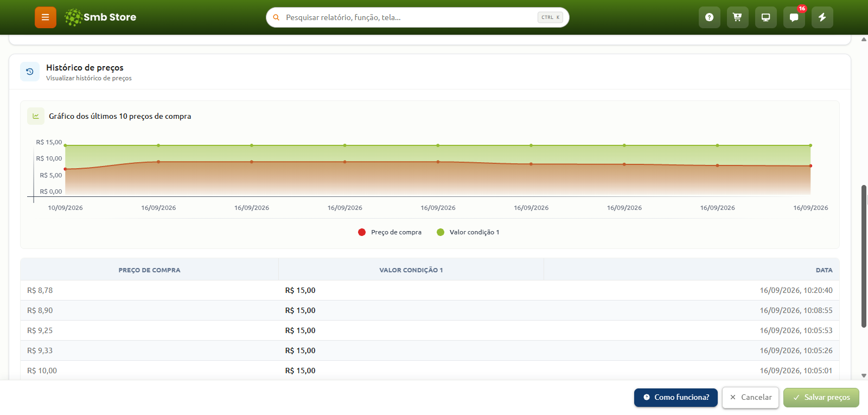Screen dimensions: 868x415
Task: Click the Cancelar button
Action: point(750,397)
